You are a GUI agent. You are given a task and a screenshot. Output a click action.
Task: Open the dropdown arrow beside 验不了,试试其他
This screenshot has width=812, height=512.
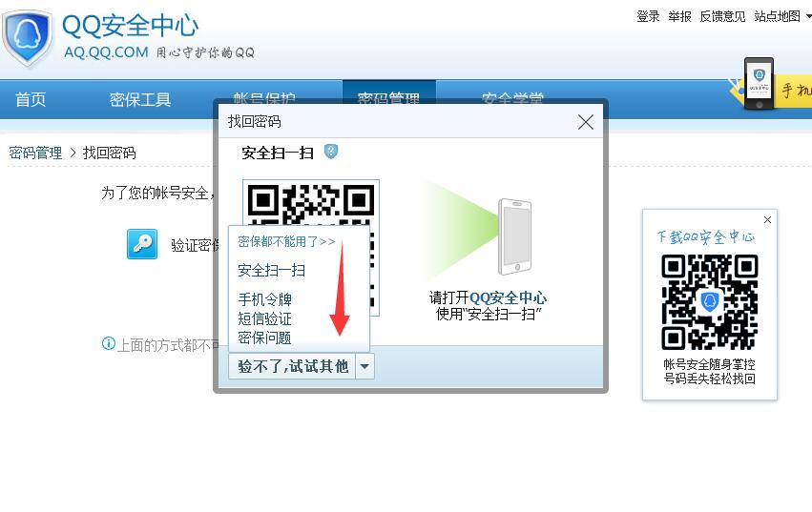tap(364, 366)
